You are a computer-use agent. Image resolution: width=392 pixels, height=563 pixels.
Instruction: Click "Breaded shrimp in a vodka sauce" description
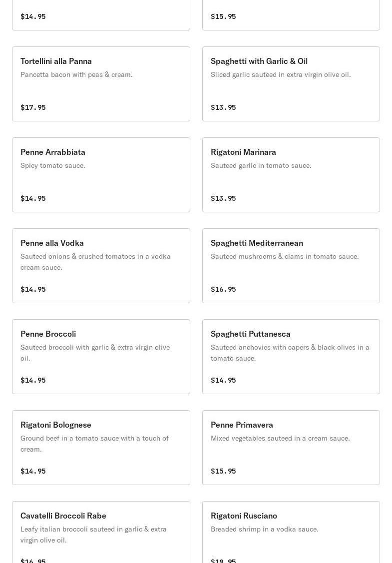[x=264, y=529]
